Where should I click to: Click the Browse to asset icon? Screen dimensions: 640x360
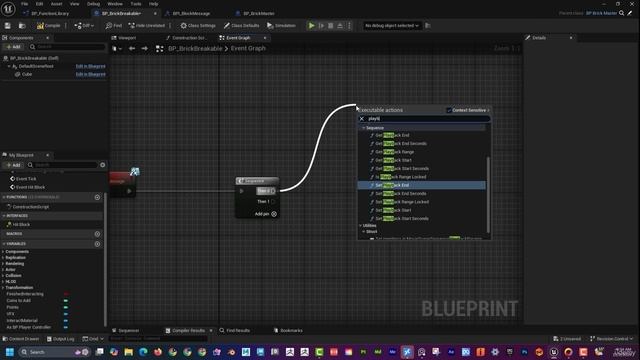coord(22,26)
